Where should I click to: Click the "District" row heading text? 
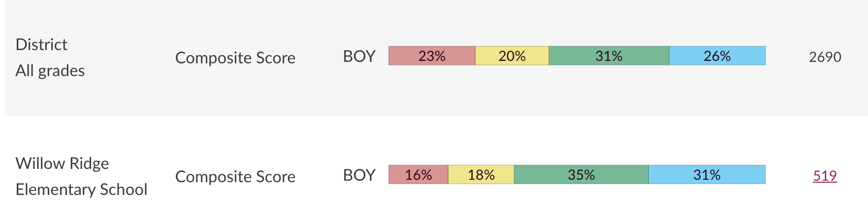(41, 45)
